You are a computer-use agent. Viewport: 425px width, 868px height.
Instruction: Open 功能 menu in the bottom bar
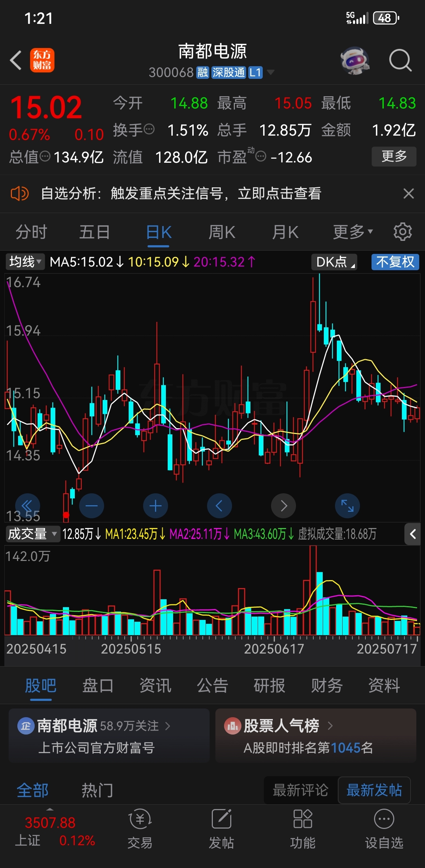coord(302,830)
